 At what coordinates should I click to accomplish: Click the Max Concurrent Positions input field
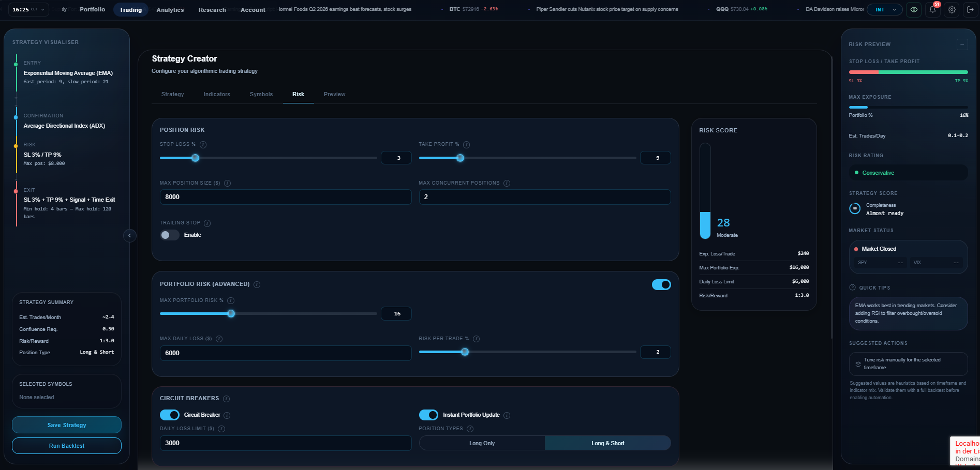(545, 197)
